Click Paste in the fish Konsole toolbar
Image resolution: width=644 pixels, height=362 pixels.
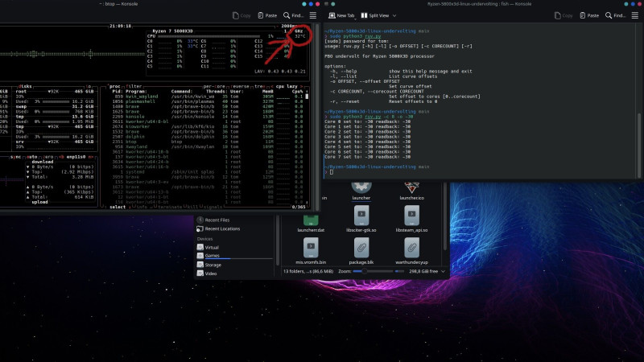click(589, 15)
